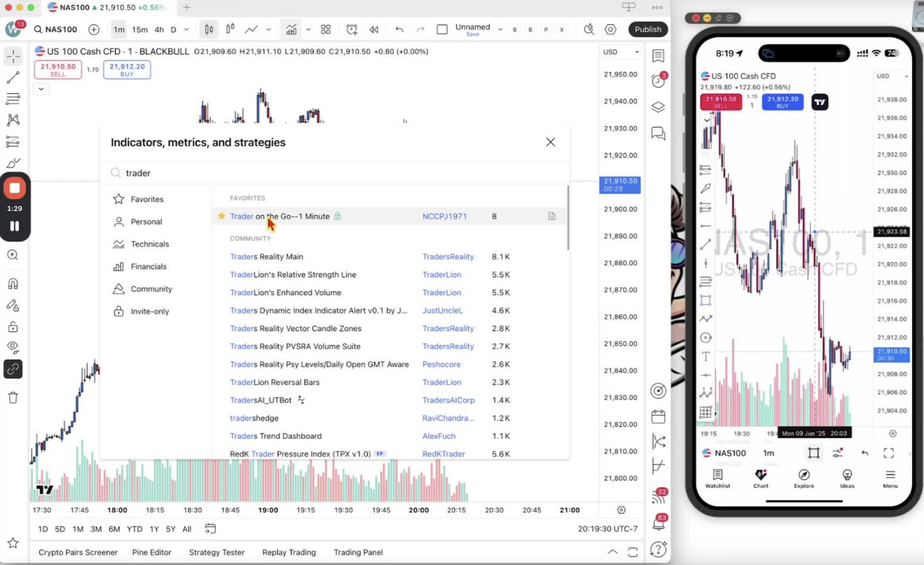924x565 pixels.
Task: Toggle lock all drawing tools
Action: click(13, 327)
